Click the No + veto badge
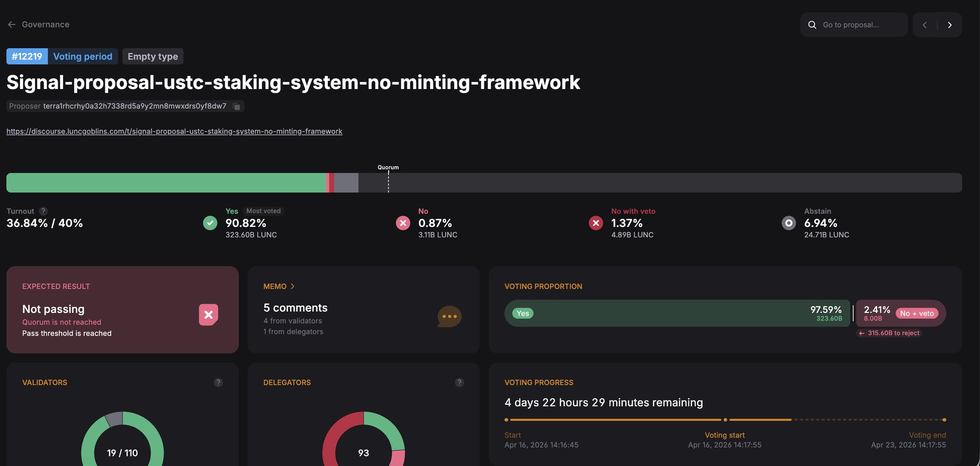The height and width of the screenshot is (466, 980). pos(916,313)
